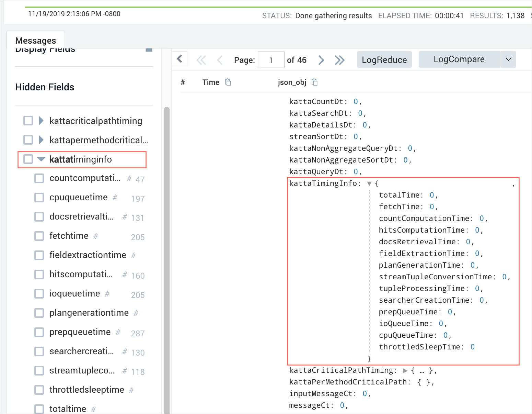Click the back arrow above the results pane
The height and width of the screenshot is (414, 532).
(180, 58)
